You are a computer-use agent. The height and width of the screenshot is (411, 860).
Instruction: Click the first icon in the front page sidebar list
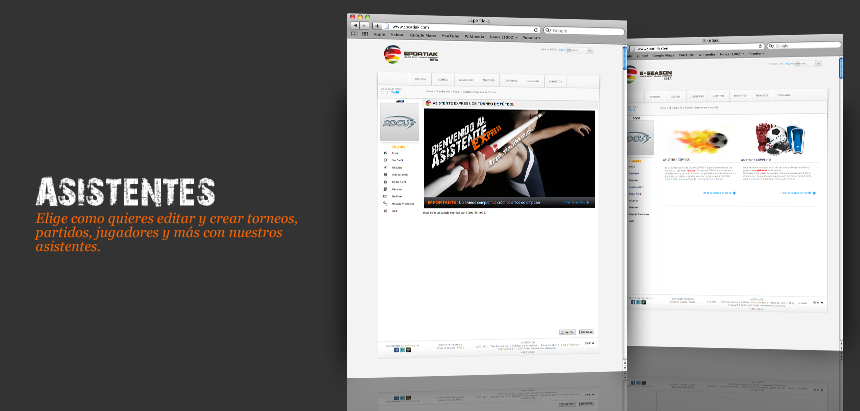point(386,153)
